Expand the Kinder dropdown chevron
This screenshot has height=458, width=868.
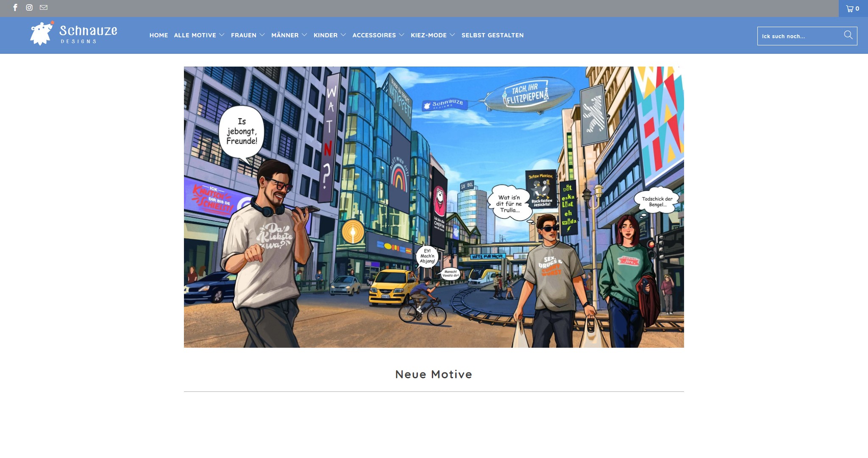[343, 35]
